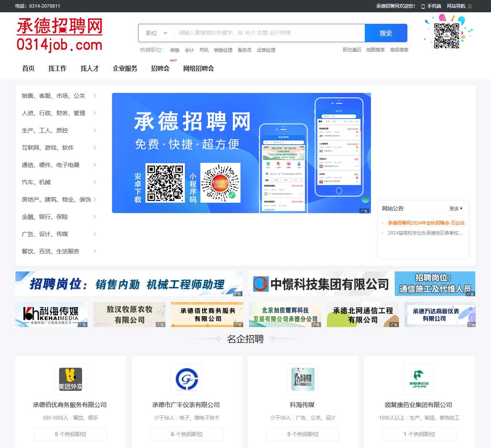The image size is (491, 448).
Task: Click the 安卓下载 QR code in banner
Action: 165,183
